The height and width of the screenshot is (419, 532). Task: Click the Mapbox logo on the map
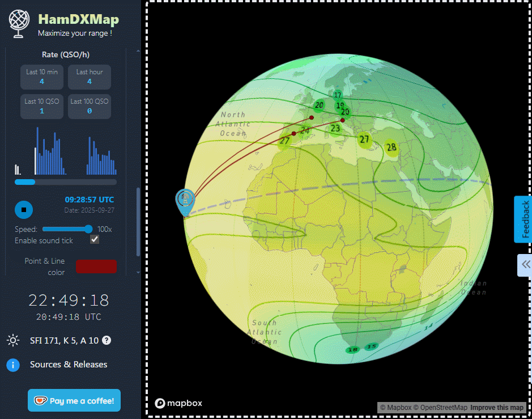point(178,403)
